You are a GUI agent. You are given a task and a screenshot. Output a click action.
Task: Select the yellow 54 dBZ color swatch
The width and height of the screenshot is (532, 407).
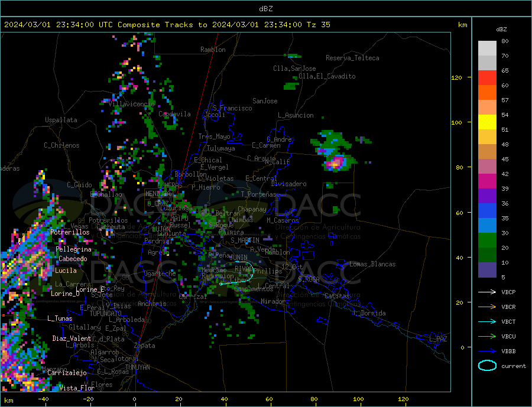(487, 122)
